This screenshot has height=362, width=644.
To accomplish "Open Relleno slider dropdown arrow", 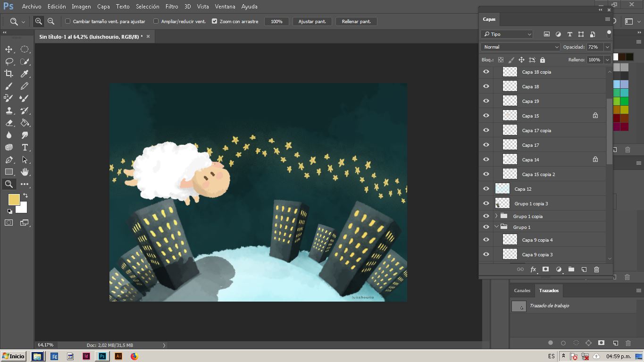I will click(607, 60).
